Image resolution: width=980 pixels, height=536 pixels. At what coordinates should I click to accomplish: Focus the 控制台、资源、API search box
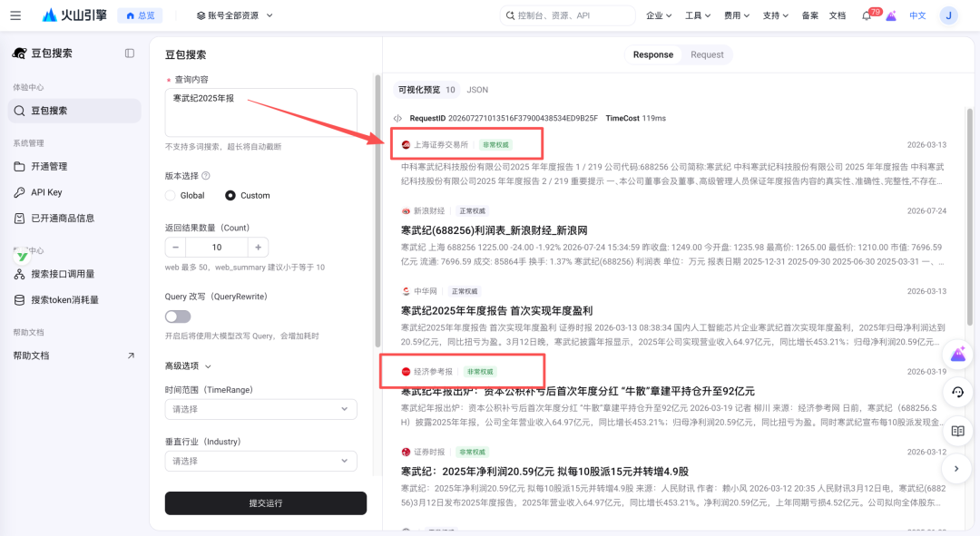(567, 15)
